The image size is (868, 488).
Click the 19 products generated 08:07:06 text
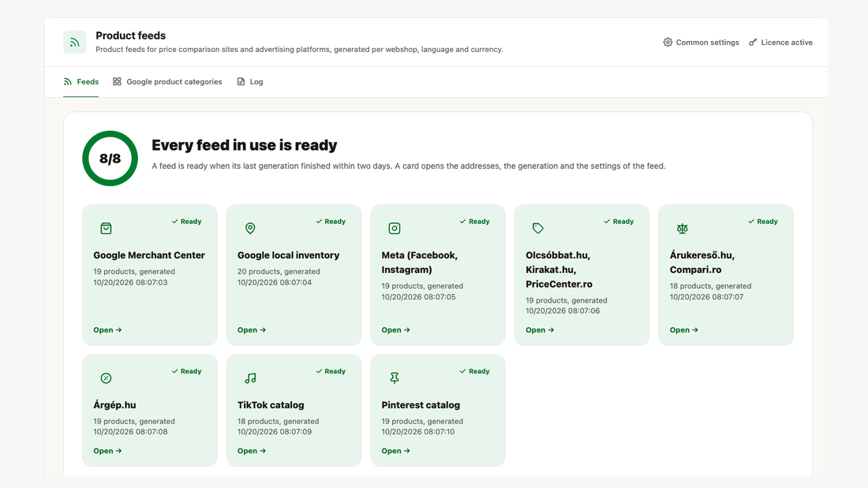[x=567, y=305]
